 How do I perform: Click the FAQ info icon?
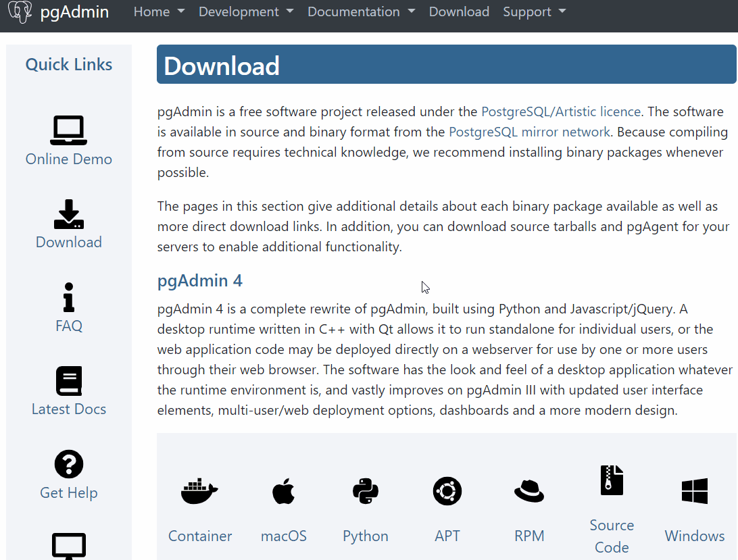point(69,297)
